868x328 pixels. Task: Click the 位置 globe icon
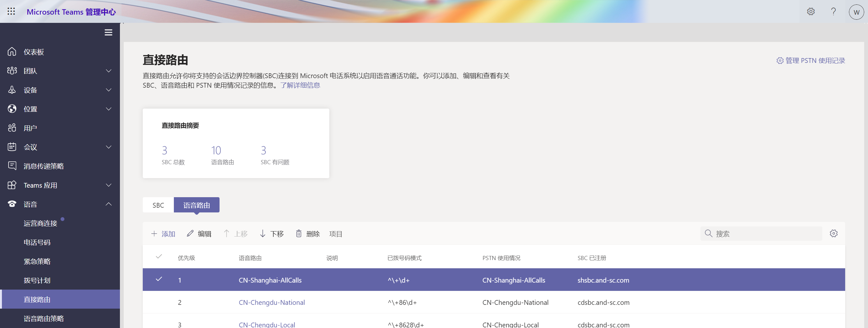click(12, 109)
